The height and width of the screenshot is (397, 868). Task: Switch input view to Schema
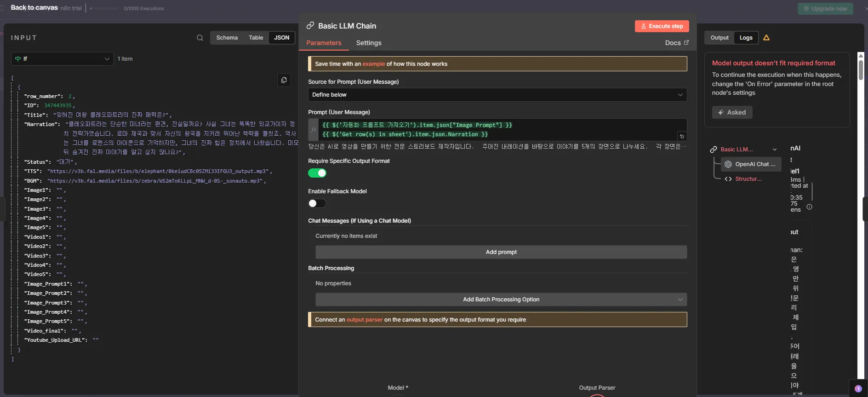(227, 38)
